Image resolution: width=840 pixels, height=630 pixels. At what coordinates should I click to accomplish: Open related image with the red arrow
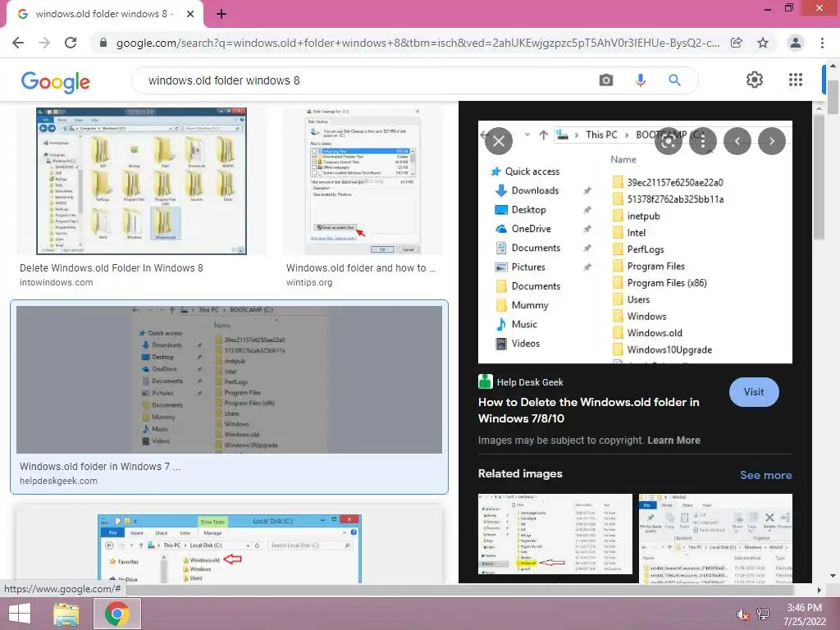click(555, 534)
